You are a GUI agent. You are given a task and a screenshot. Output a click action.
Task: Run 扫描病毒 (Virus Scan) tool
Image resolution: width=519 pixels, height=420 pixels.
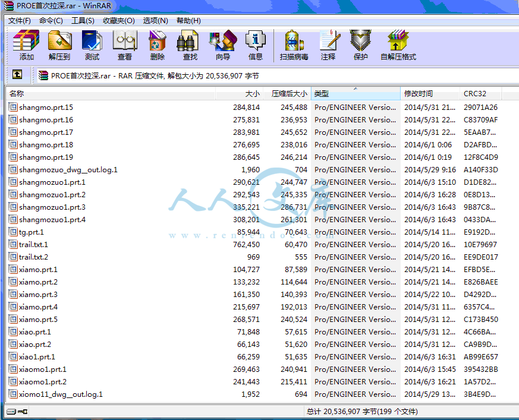tap(294, 45)
